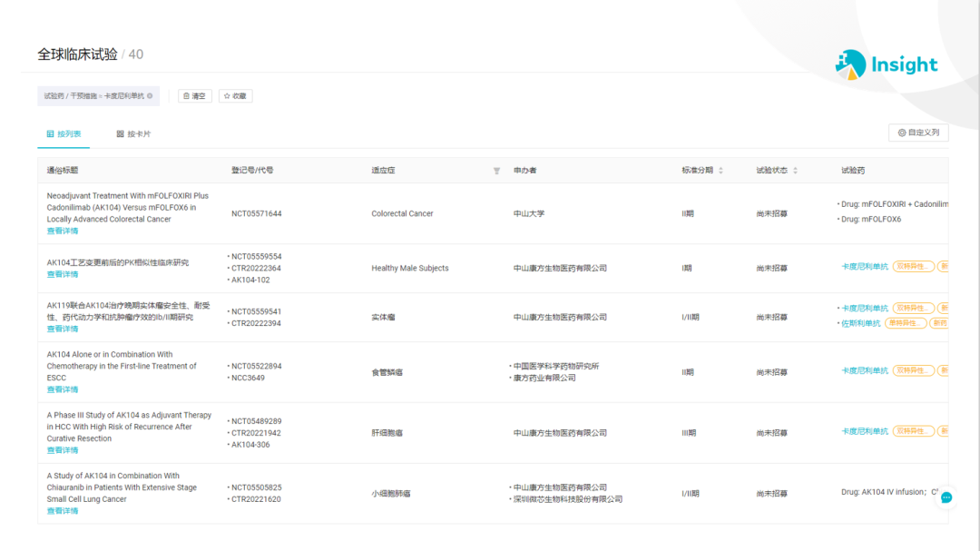
Task: Click the 双特异性 tag in the 食管鳞癌 row
Action: 913,370
